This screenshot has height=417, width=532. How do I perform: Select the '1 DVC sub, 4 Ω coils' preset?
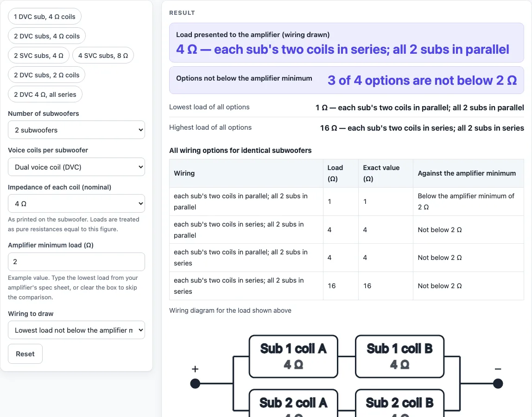pyautogui.click(x=44, y=17)
